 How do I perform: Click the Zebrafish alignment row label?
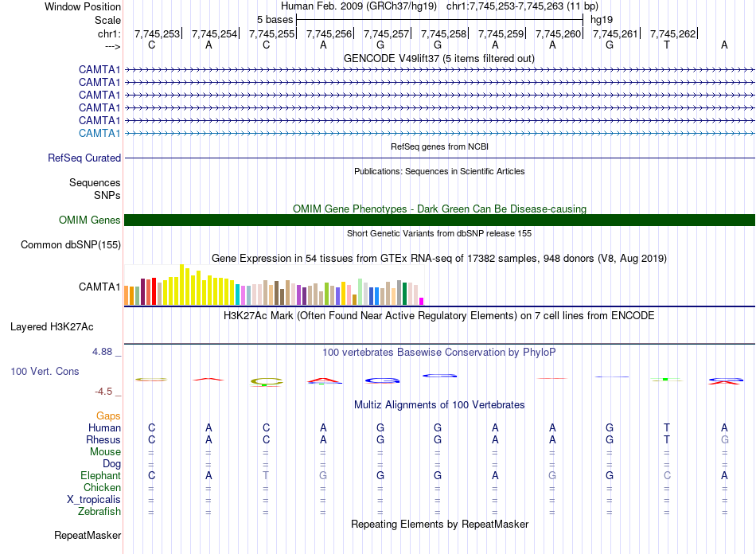(x=99, y=511)
